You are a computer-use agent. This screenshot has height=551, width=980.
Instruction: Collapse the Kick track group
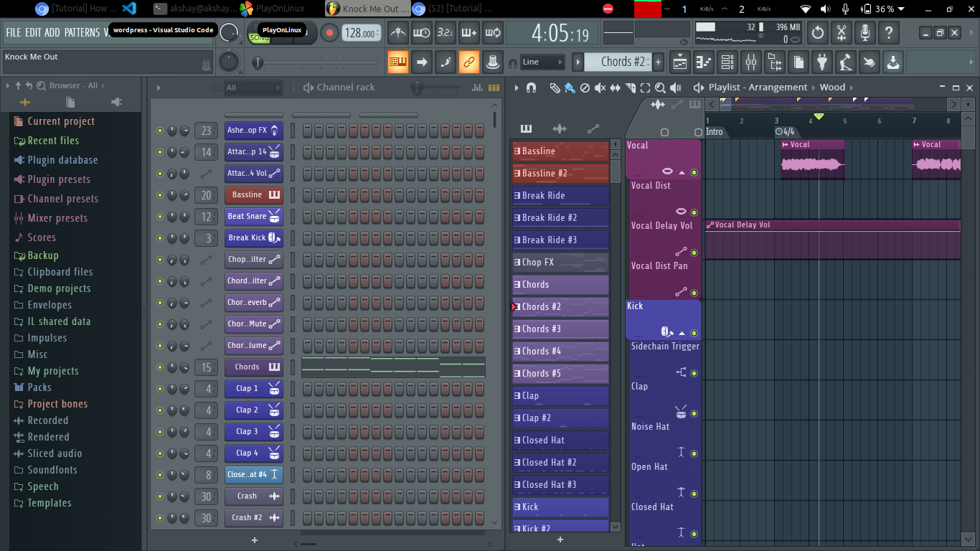tap(682, 333)
